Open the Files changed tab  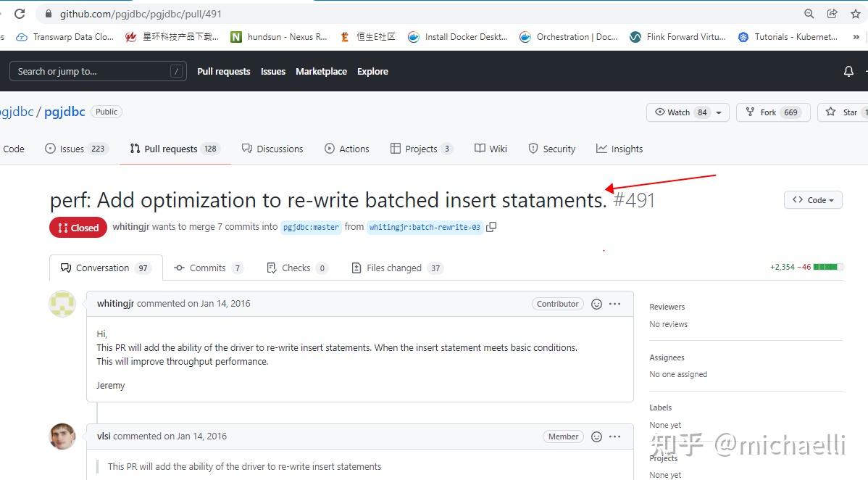(396, 268)
